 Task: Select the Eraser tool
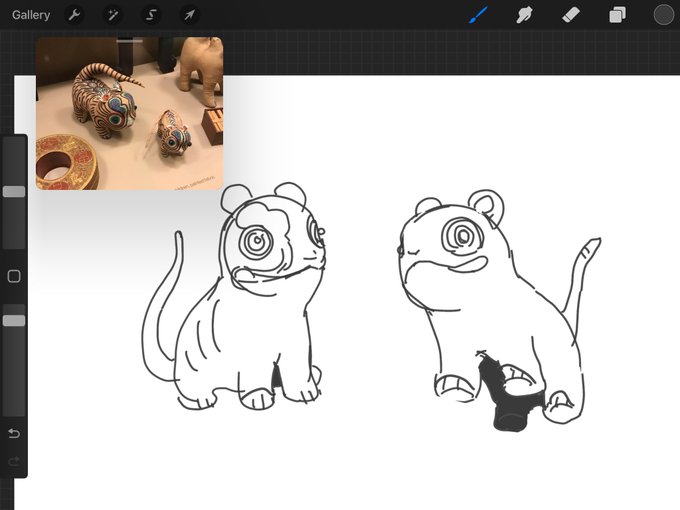click(x=571, y=15)
